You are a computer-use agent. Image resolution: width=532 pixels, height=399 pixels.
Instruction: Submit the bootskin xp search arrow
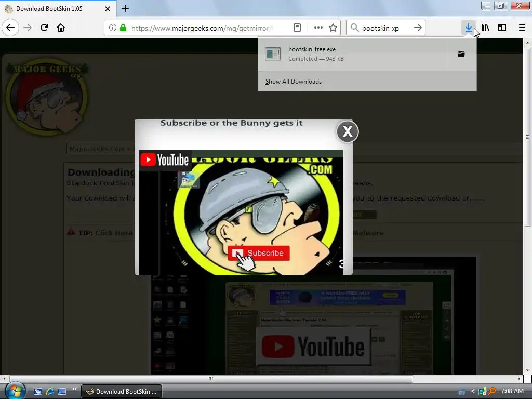[x=418, y=28]
